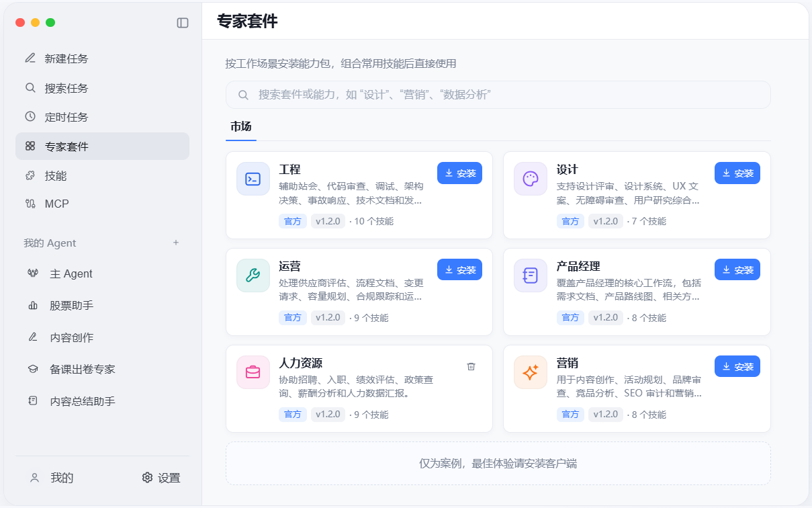Click 官方 tag on 人力资源 card
The width and height of the screenshot is (812, 508).
coord(293,415)
